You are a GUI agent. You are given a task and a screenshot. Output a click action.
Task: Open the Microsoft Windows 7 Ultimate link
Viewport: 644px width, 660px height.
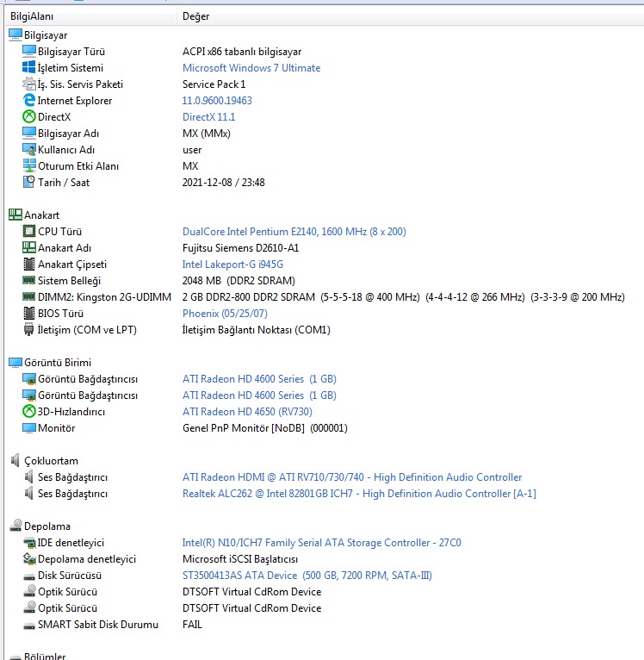tap(251, 68)
